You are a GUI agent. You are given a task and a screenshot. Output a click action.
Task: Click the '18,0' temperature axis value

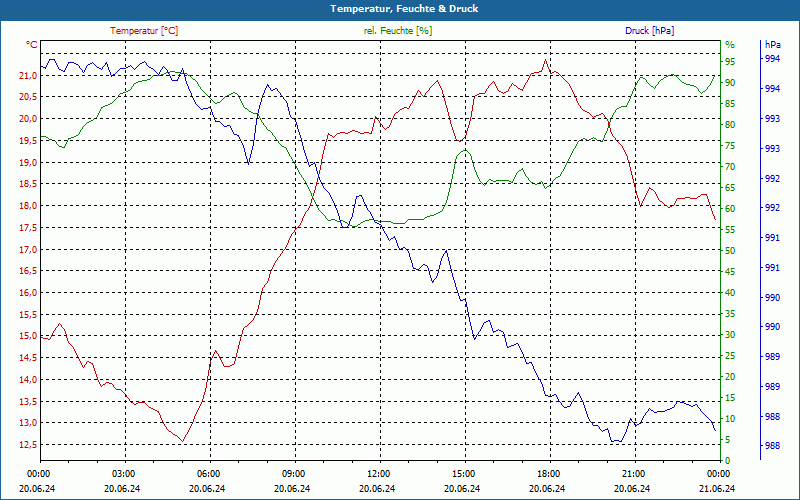pos(28,206)
